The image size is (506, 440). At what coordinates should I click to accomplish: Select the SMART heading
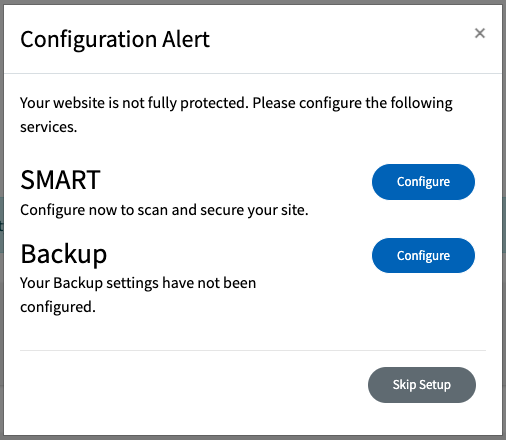[x=60, y=180]
